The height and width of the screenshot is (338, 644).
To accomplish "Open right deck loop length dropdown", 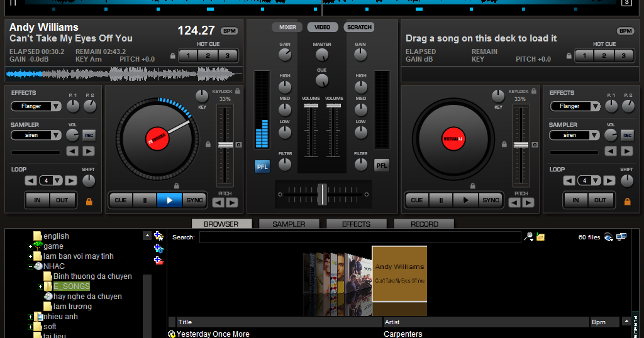I will (596, 180).
